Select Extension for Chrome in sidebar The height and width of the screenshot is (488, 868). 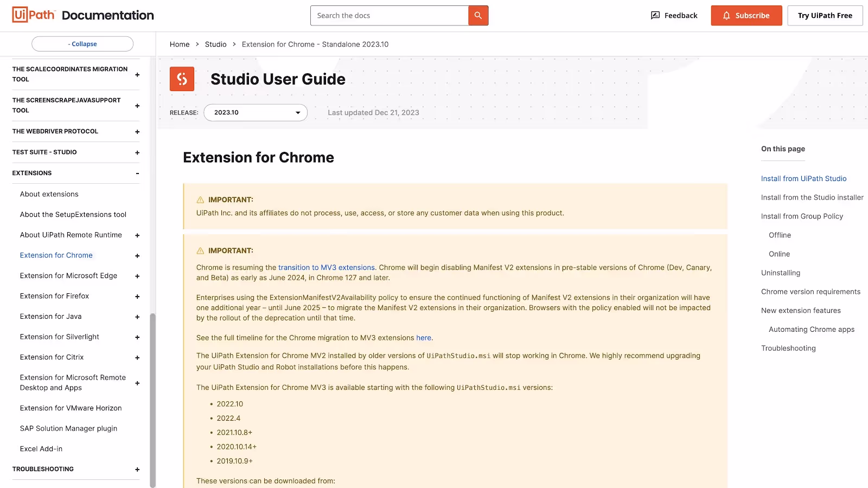[56, 255]
